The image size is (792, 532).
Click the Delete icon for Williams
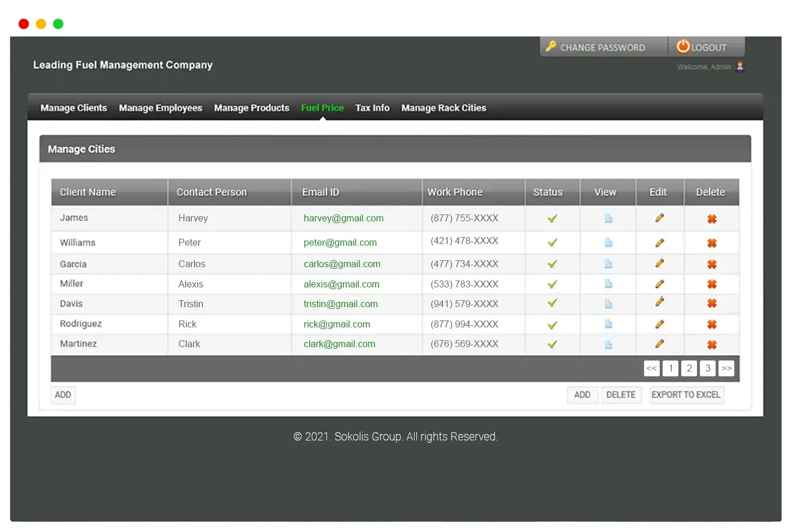711,242
